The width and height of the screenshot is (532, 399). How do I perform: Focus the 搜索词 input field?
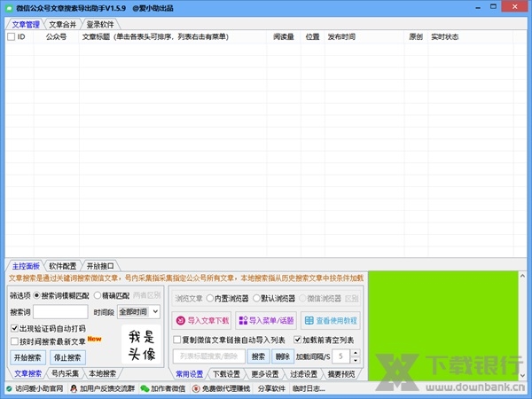click(x=60, y=312)
